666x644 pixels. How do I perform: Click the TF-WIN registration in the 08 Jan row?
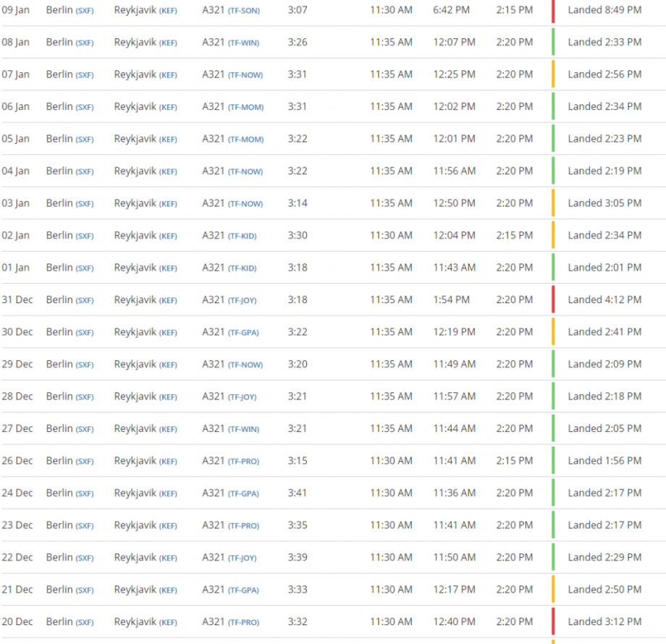tap(243, 43)
